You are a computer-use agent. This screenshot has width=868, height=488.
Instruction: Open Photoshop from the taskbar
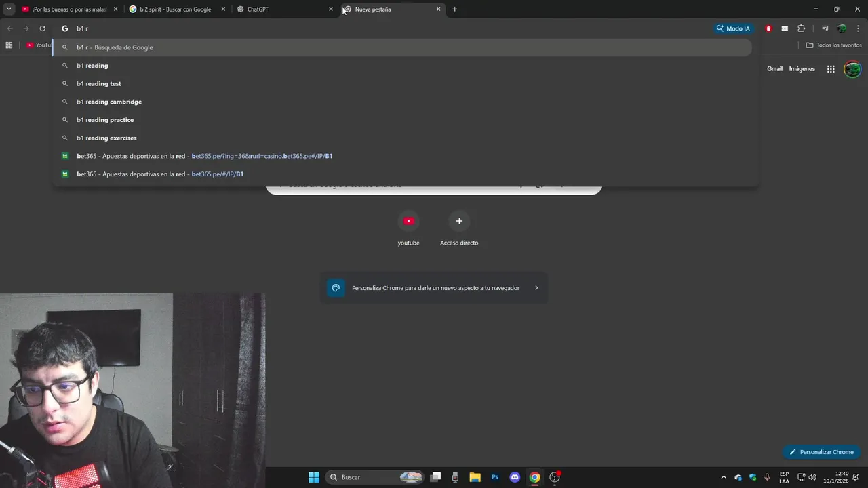(495, 477)
